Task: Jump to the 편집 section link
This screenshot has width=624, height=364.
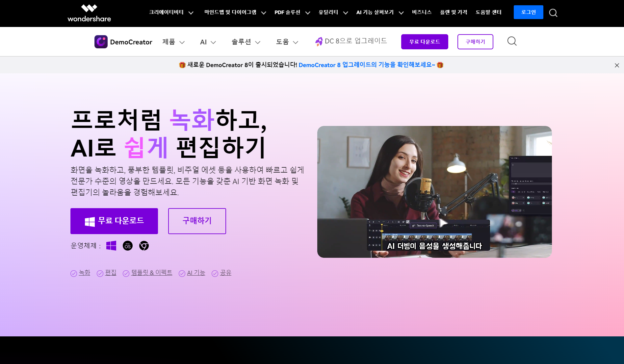Action: (x=111, y=273)
